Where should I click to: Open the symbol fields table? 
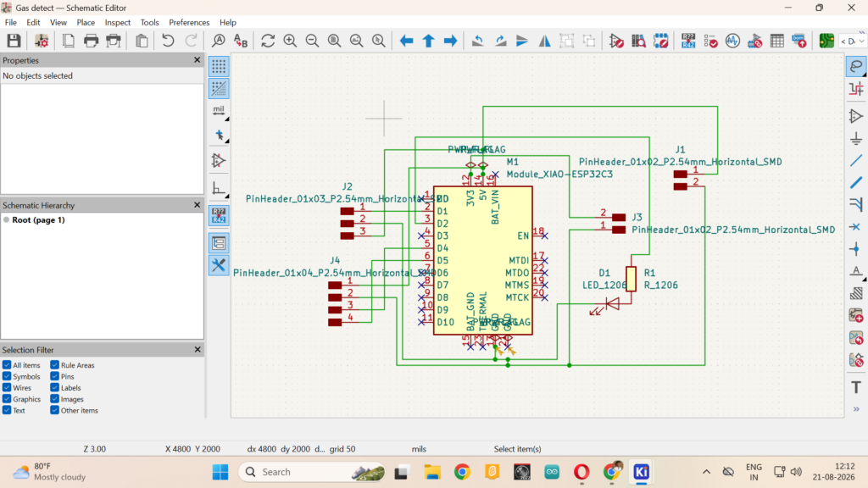click(777, 41)
